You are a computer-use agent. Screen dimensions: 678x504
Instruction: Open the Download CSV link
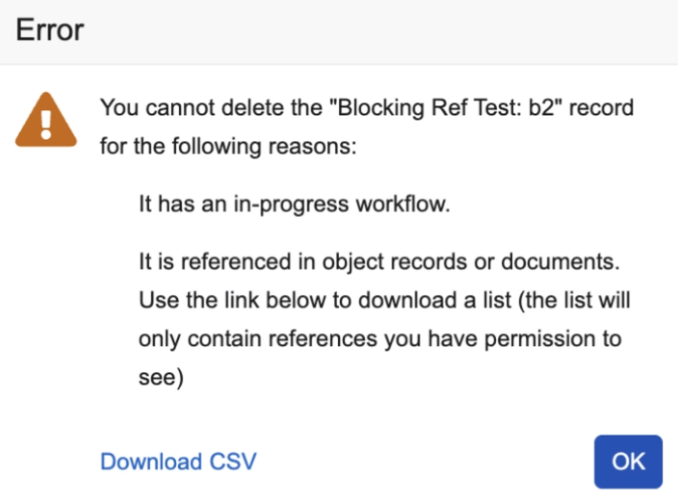pyautogui.click(x=179, y=461)
